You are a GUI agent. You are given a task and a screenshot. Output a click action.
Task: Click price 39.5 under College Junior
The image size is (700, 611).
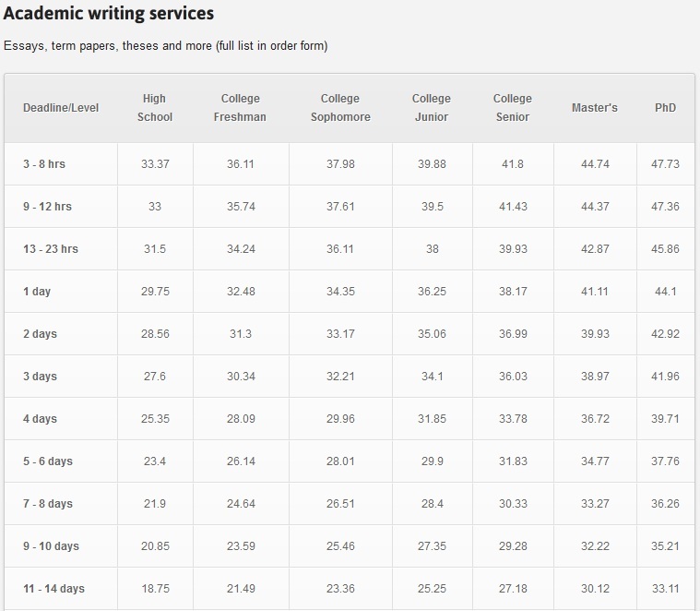433,207
